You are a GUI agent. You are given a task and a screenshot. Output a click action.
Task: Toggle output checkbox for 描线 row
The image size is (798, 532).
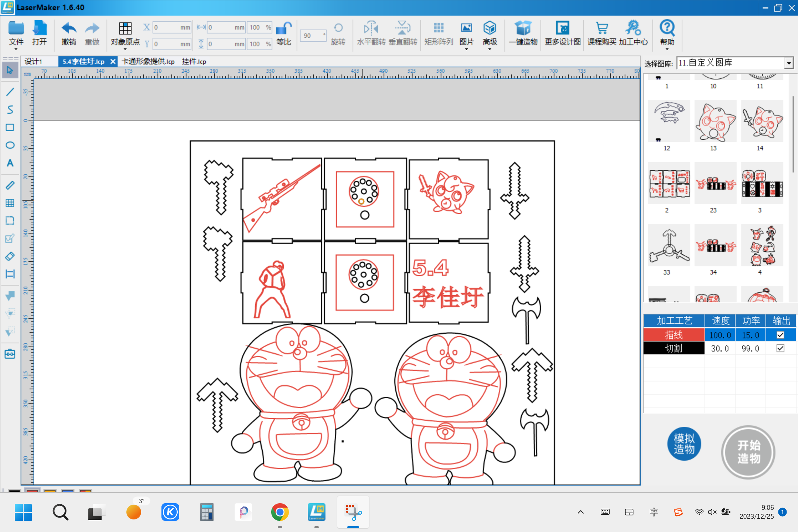coord(780,335)
